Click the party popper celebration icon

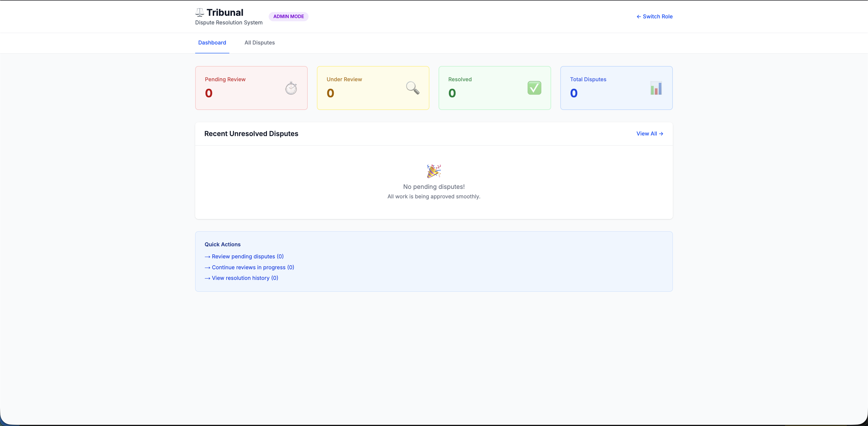click(x=434, y=171)
